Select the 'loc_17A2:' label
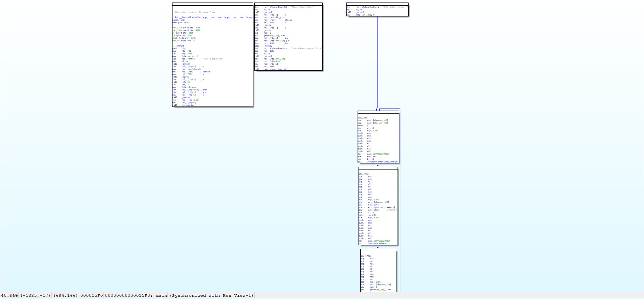 coord(366,256)
